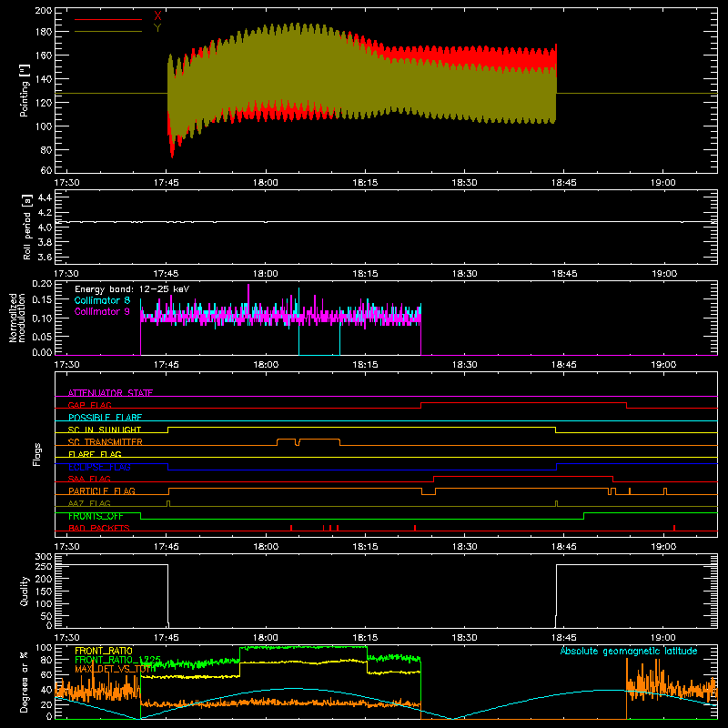728x728 pixels.
Task: Click the yellow FRONT_RATIO legend label
Action: click(104, 651)
